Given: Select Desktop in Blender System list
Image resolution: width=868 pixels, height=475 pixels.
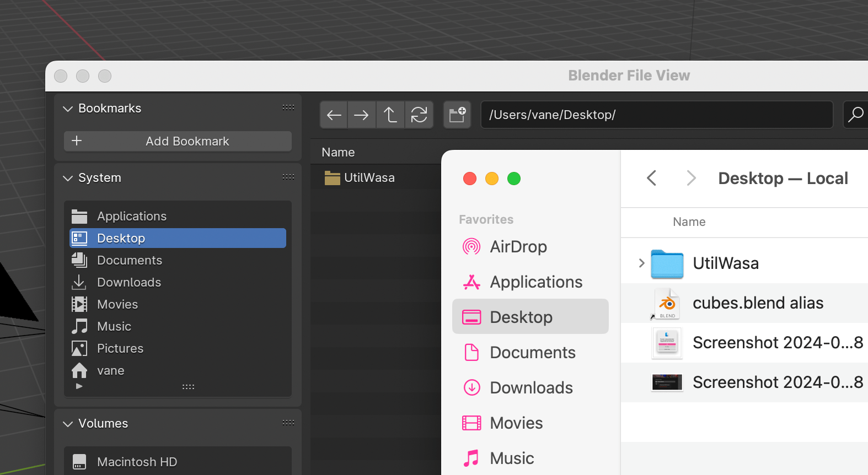Looking at the screenshot, I should (178, 238).
